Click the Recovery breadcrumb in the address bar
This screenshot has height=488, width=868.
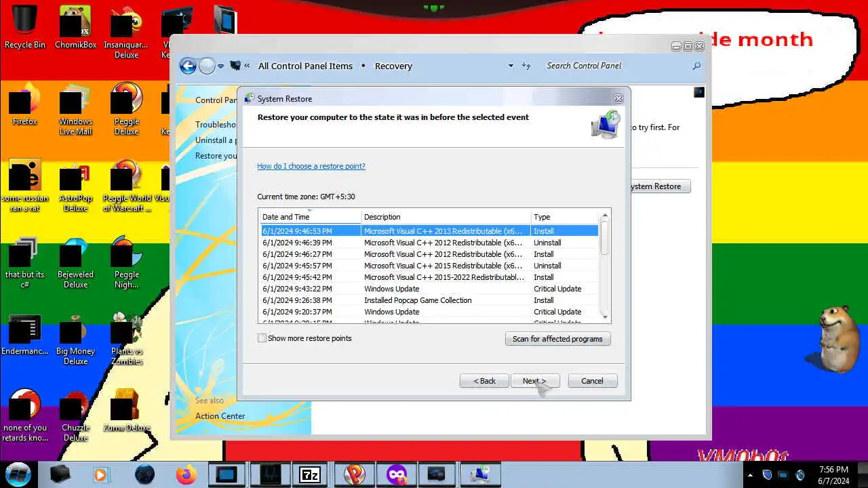[393, 66]
